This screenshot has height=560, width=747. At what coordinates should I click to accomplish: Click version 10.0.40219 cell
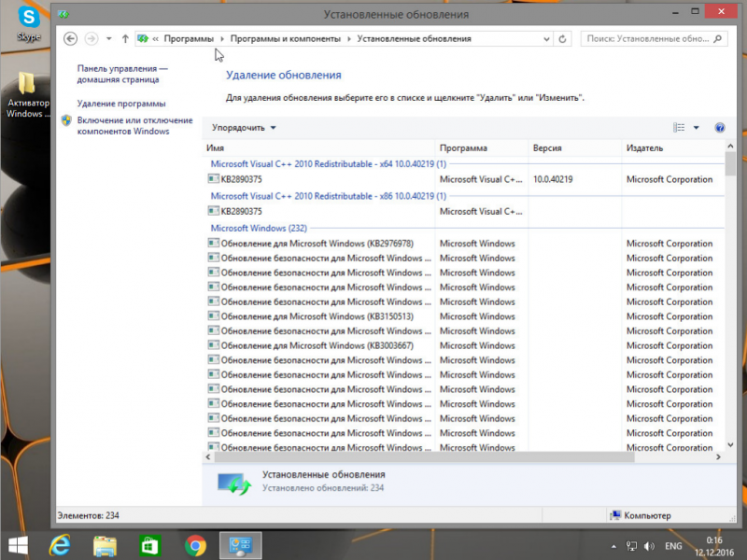coord(553,179)
